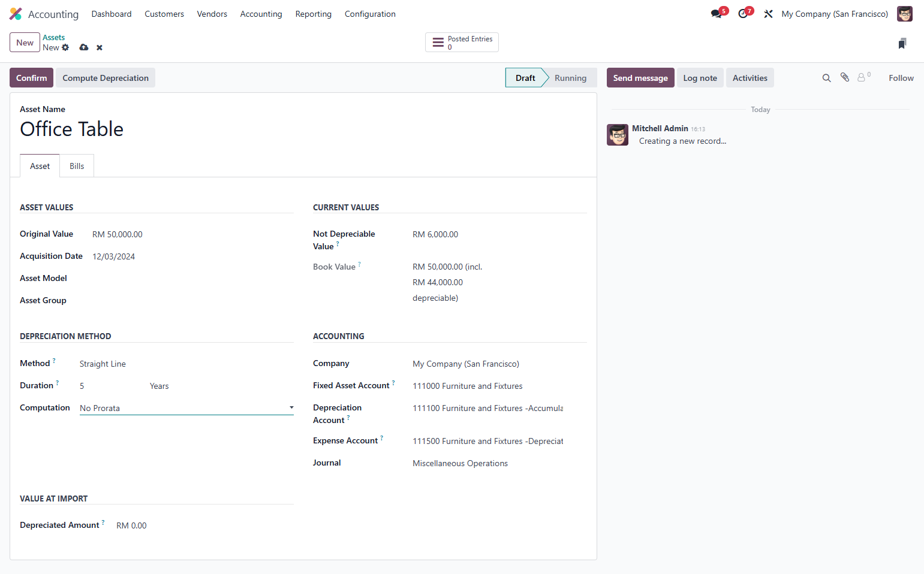Switch to the Bills tab
The width and height of the screenshot is (924, 574).
point(77,166)
